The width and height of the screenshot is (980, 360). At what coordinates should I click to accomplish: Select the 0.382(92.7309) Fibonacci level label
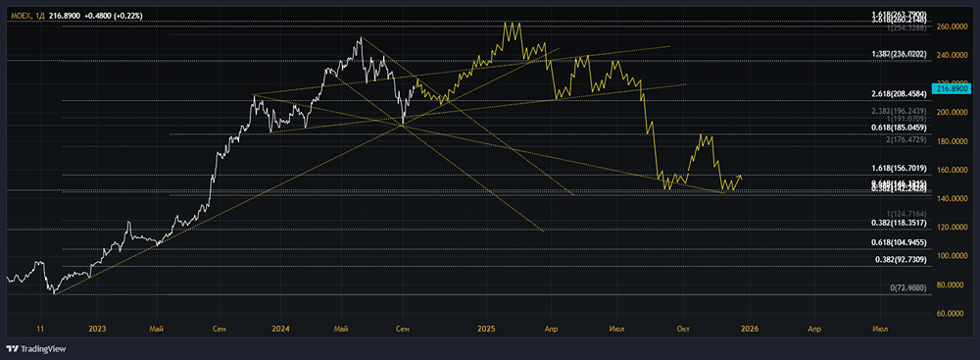tap(902, 259)
